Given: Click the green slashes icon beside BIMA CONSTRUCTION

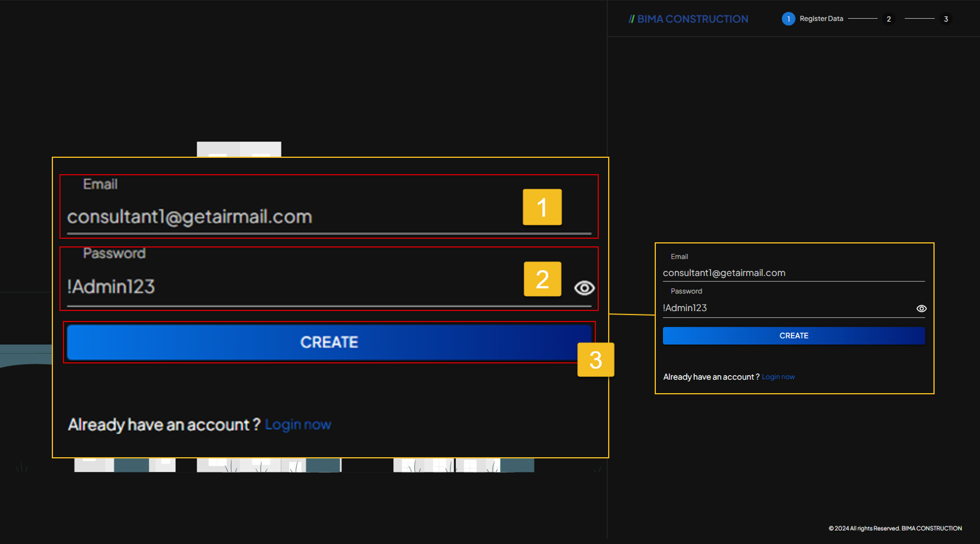Looking at the screenshot, I should pyautogui.click(x=632, y=18).
